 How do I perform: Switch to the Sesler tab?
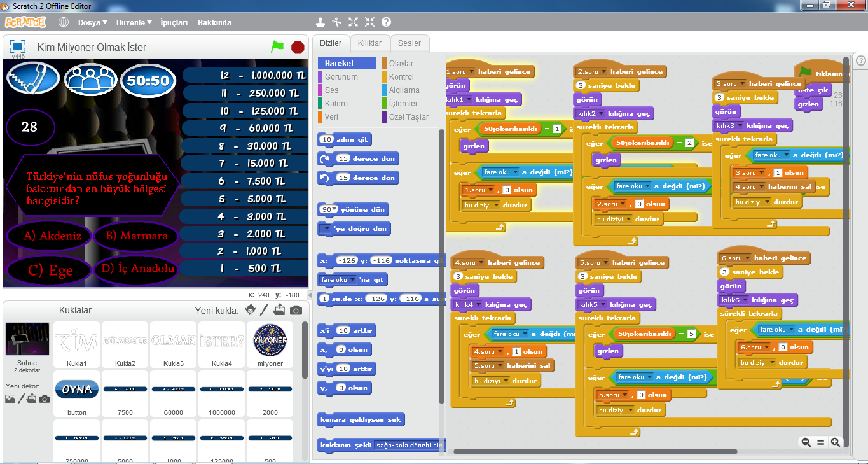click(x=410, y=43)
